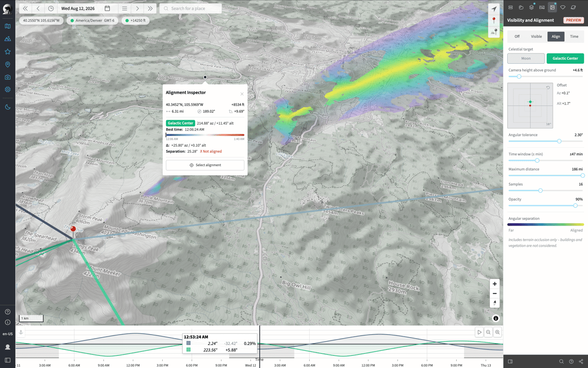
Task: Open the map layers stack icon
Action: click(x=531, y=7)
